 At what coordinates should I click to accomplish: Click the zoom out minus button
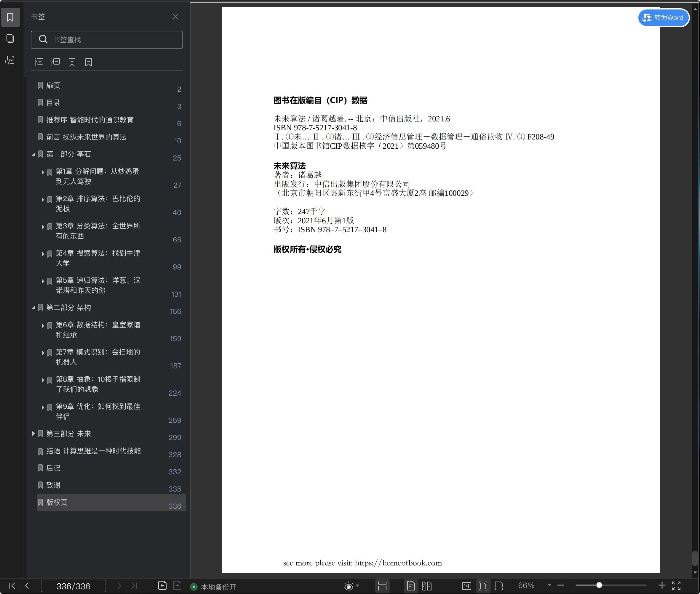pos(561,586)
